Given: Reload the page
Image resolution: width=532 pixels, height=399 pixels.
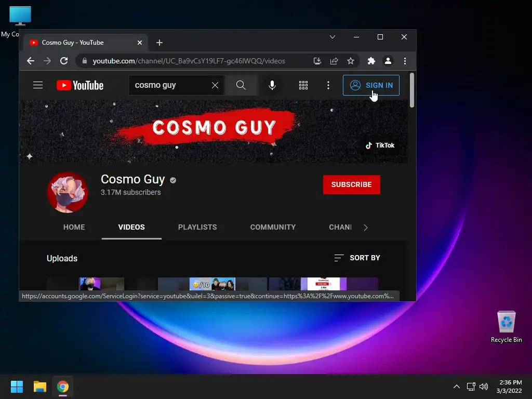Looking at the screenshot, I should (x=64, y=61).
